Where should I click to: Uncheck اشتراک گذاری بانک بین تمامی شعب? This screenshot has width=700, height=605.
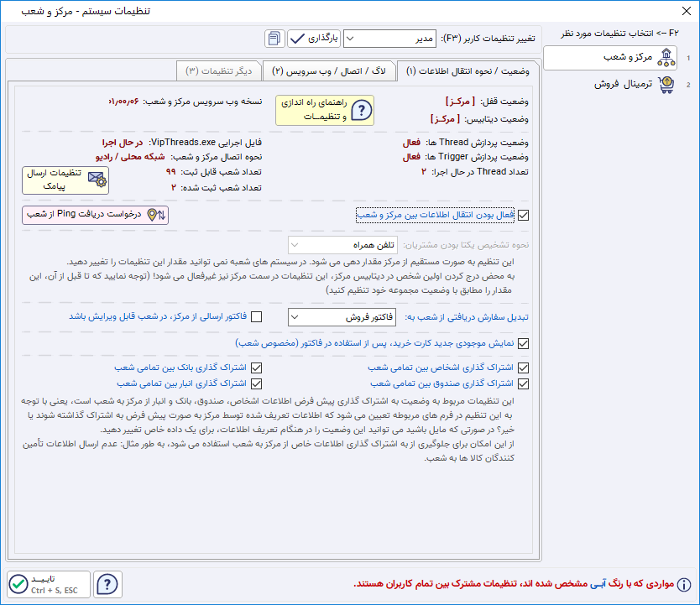pyautogui.click(x=256, y=368)
